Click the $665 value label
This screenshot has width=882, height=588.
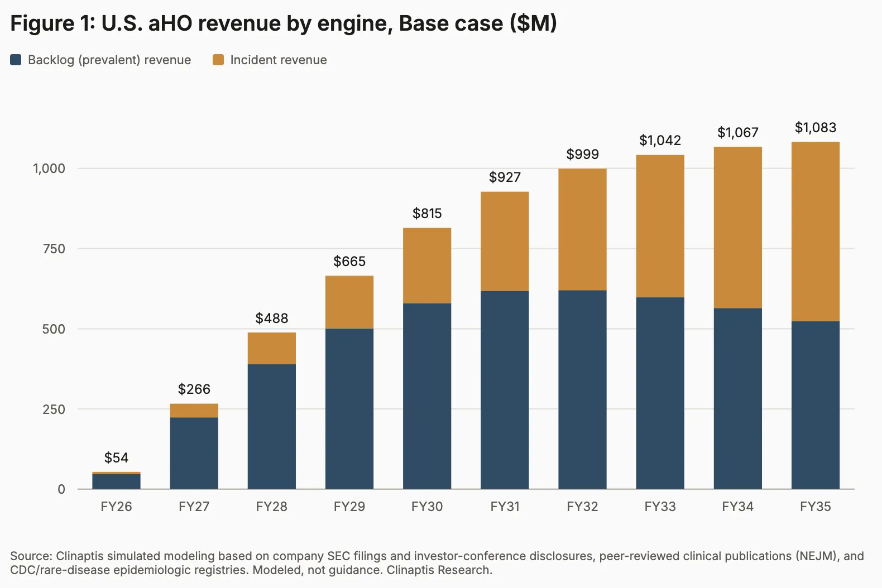349,261
